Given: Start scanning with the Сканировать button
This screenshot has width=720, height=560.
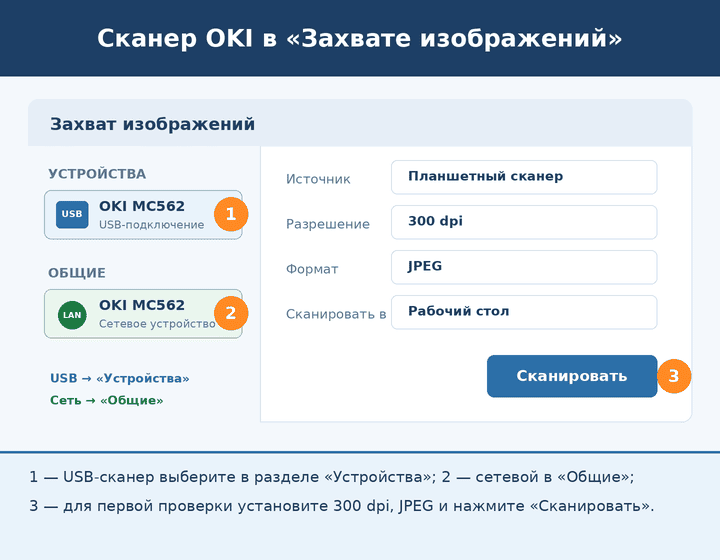Looking at the screenshot, I should tap(572, 376).
